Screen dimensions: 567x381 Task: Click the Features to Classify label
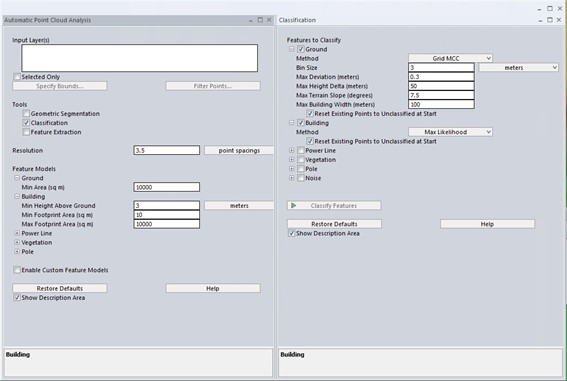(x=314, y=40)
